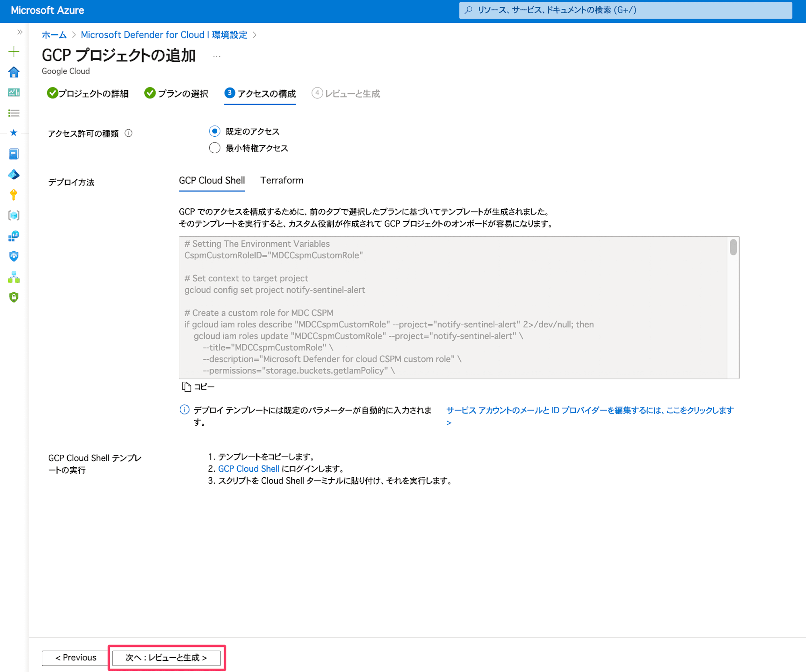Image resolution: width=806 pixels, height=672 pixels.
Task: Switch to Terraform deployment tab
Action: coord(282,181)
